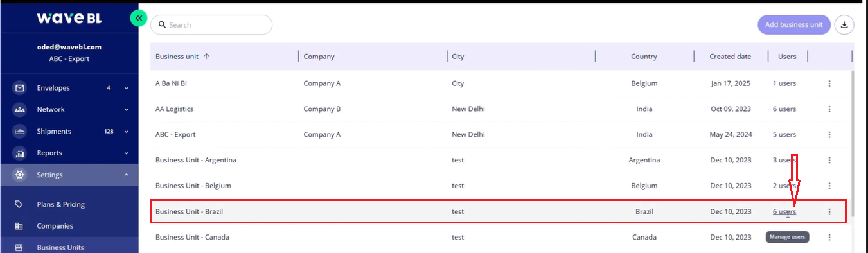Open the 6 users link for Brazil
Screen dimensions: 868x253
[x=784, y=212]
